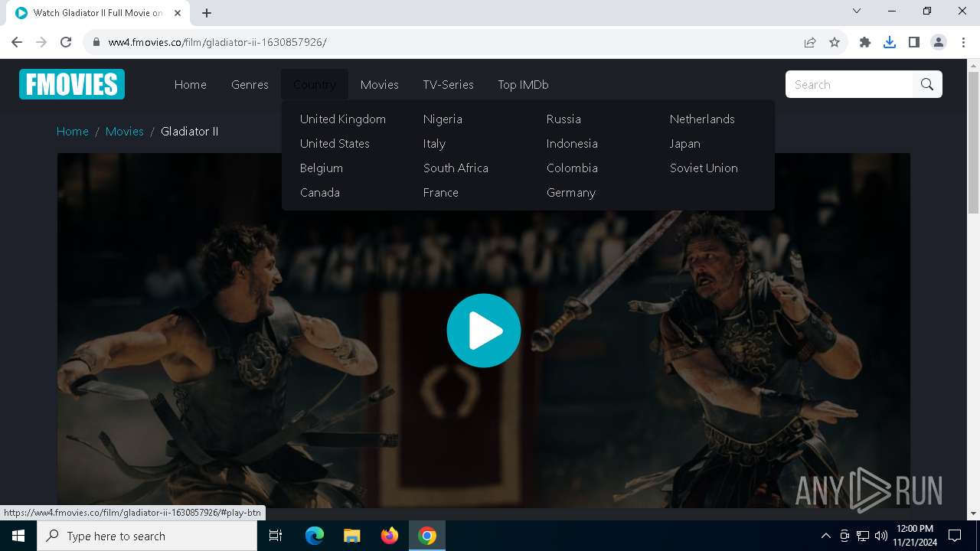
Task: Open taskbar clock and date
Action: (x=914, y=536)
